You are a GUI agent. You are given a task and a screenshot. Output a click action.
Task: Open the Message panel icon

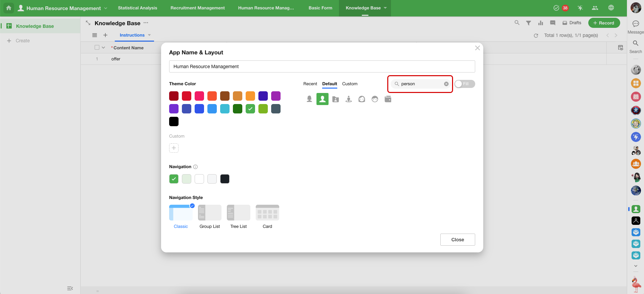pyautogui.click(x=636, y=24)
